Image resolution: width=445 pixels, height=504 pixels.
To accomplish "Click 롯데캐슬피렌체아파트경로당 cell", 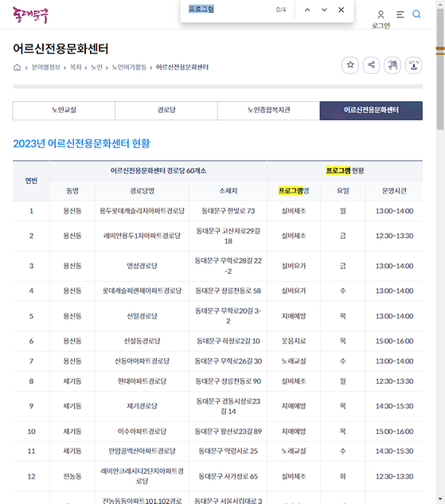I will [x=142, y=291].
